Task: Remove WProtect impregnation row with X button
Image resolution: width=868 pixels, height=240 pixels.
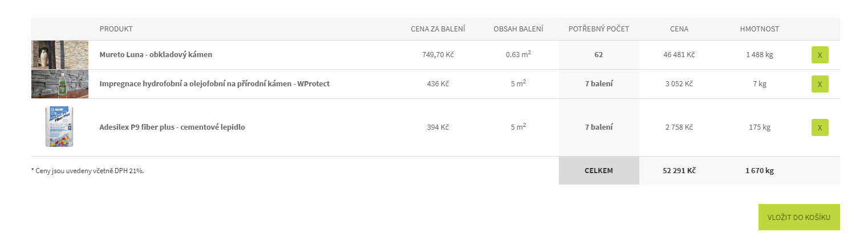Action: (x=820, y=84)
